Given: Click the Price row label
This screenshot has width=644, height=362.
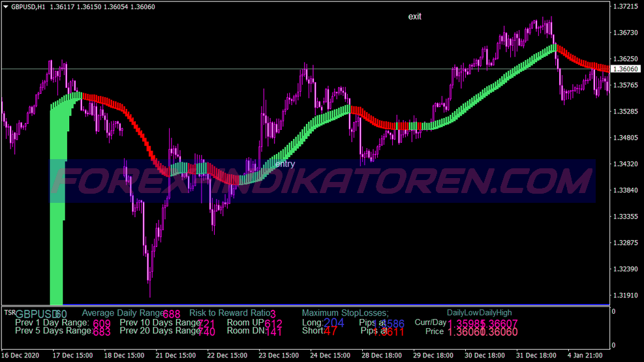Looking at the screenshot, I should click(435, 331).
